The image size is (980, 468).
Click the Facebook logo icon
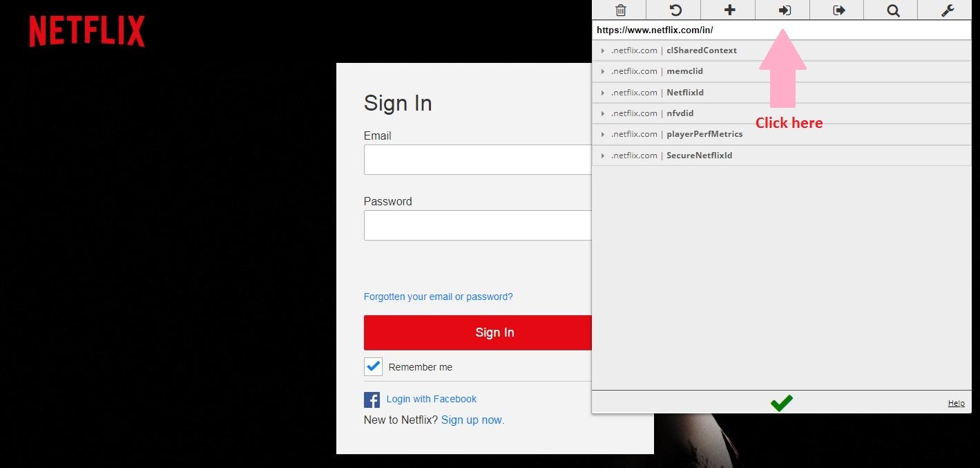tap(372, 400)
